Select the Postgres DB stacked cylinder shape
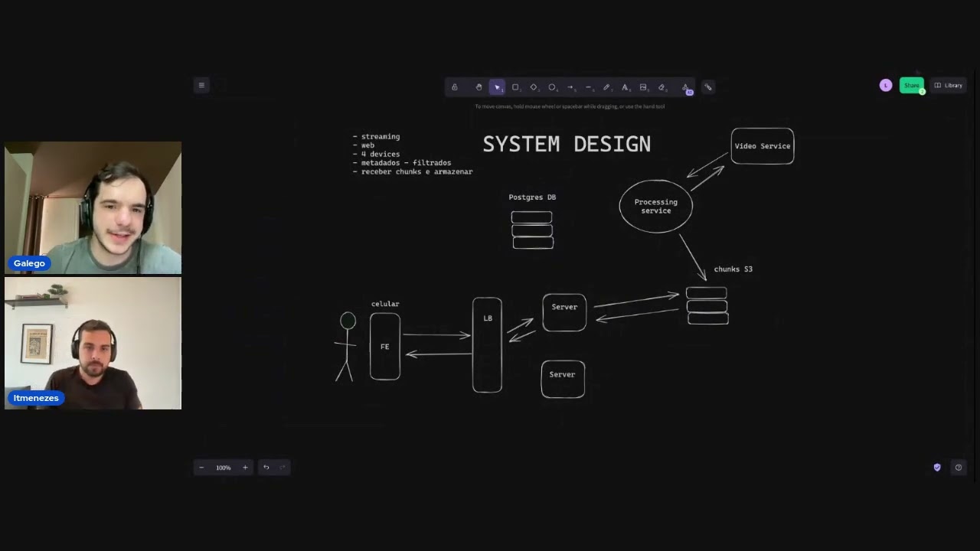 (x=532, y=230)
